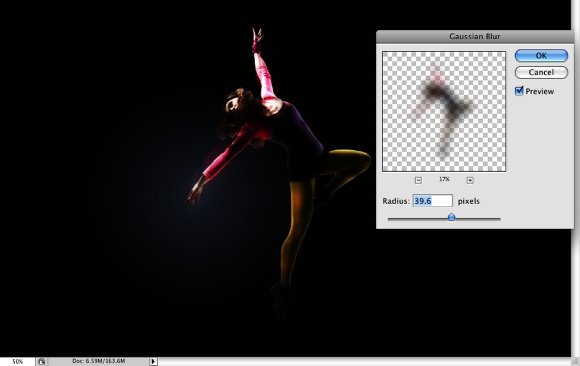Click the Radius slider handle
This screenshot has height=366, width=580.
[451, 217]
